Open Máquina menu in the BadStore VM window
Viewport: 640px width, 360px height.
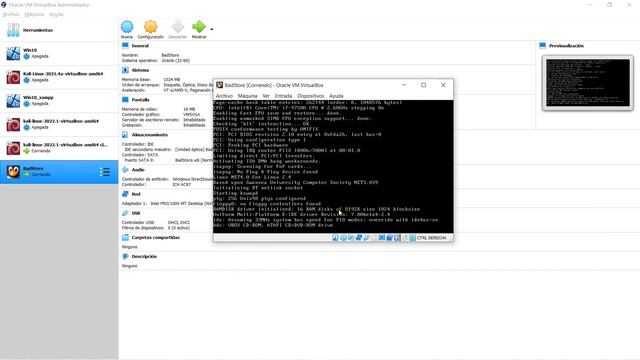point(247,96)
